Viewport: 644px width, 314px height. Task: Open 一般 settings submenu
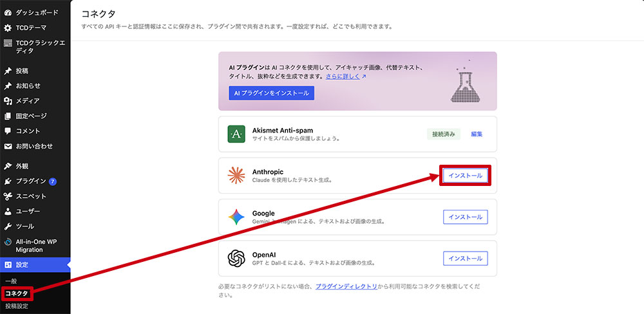[12, 281]
